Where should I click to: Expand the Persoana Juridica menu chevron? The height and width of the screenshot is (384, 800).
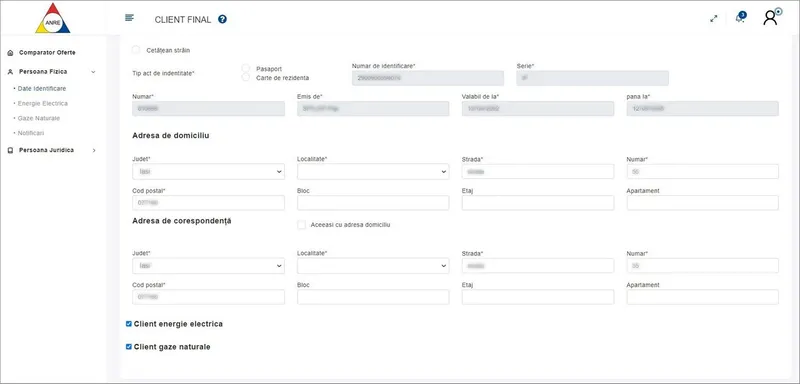click(x=93, y=150)
